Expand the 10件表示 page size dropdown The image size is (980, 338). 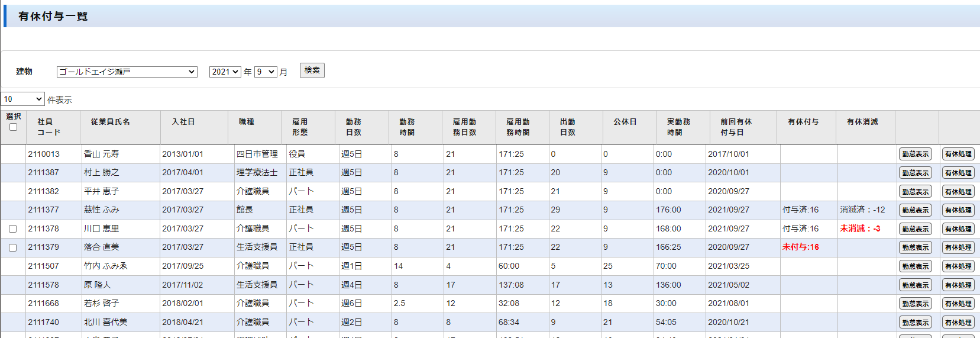click(23, 99)
